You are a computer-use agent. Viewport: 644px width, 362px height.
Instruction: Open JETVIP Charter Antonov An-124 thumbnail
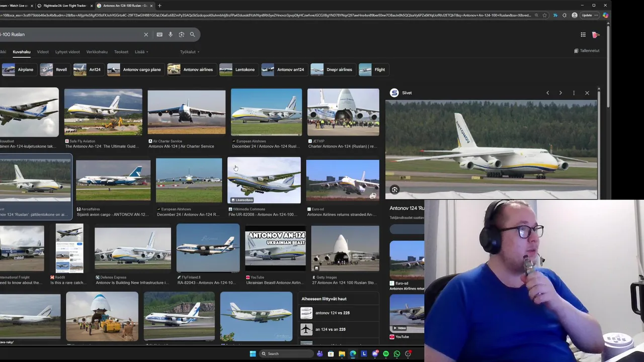pyautogui.click(x=343, y=112)
